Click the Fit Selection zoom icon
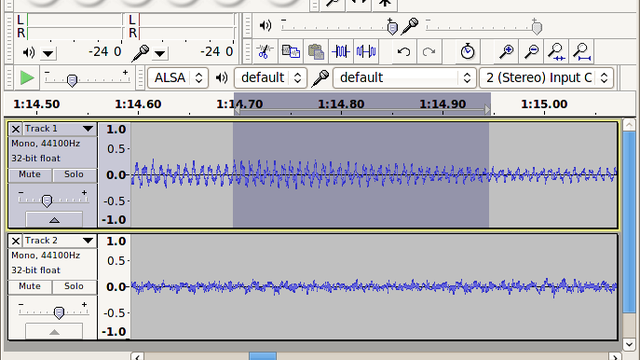 (x=556, y=52)
